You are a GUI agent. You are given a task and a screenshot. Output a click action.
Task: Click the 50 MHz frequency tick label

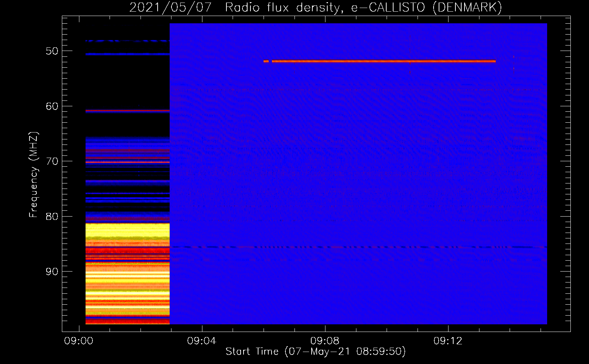(x=52, y=51)
